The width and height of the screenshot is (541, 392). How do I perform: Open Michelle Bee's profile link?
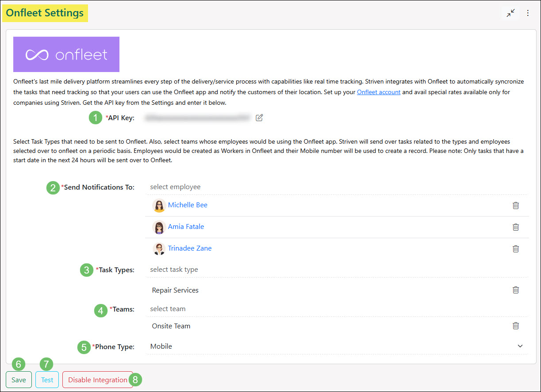(188, 205)
